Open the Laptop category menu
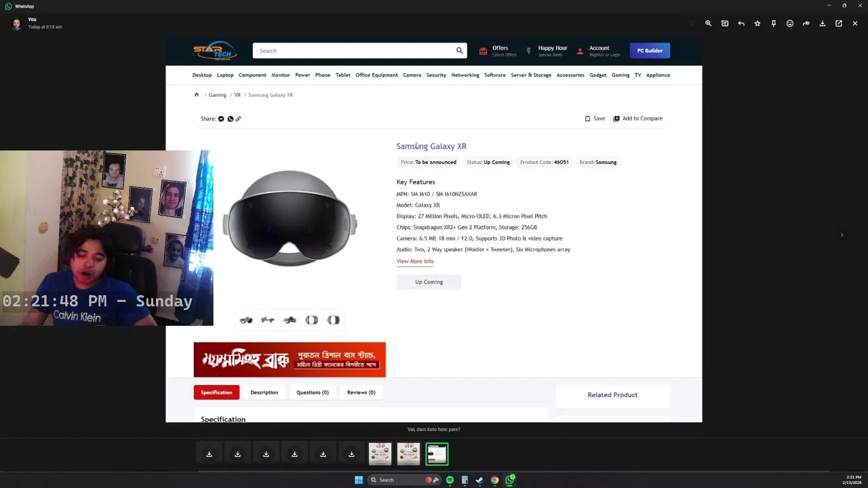Screen dimensions: 868x488 pos(225,75)
